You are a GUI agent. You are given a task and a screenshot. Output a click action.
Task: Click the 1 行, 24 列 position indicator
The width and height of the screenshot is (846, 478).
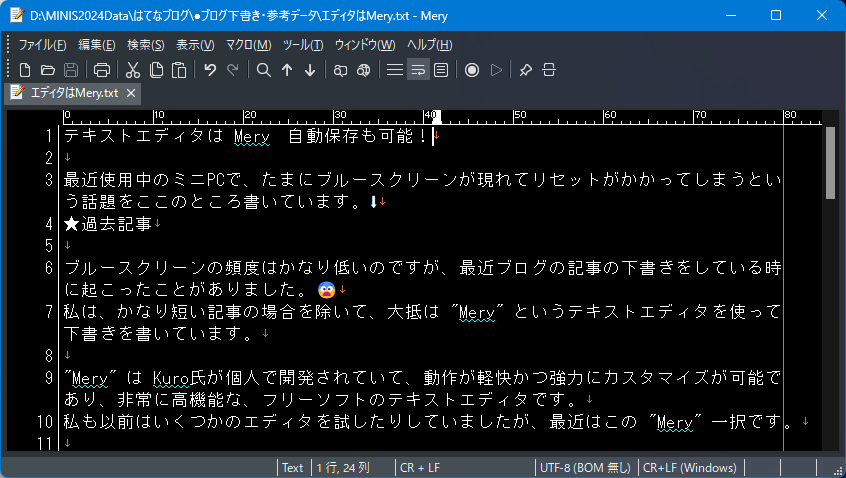[343, 468]
